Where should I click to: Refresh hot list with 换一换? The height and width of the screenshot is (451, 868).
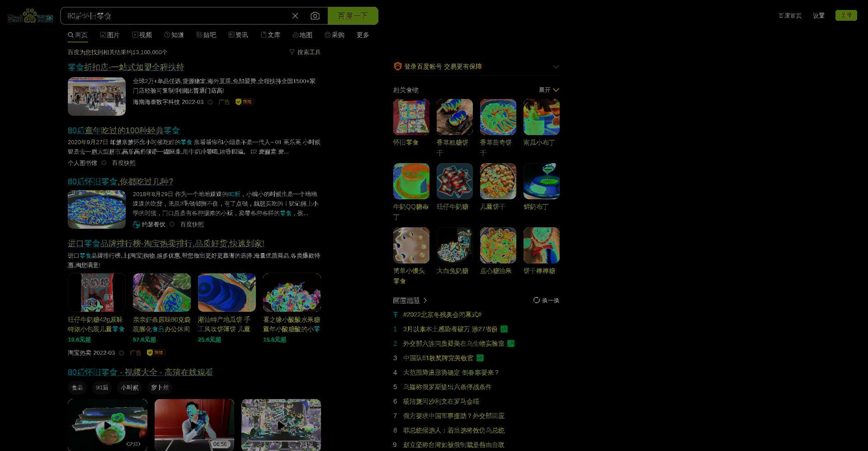click(546, 300)
